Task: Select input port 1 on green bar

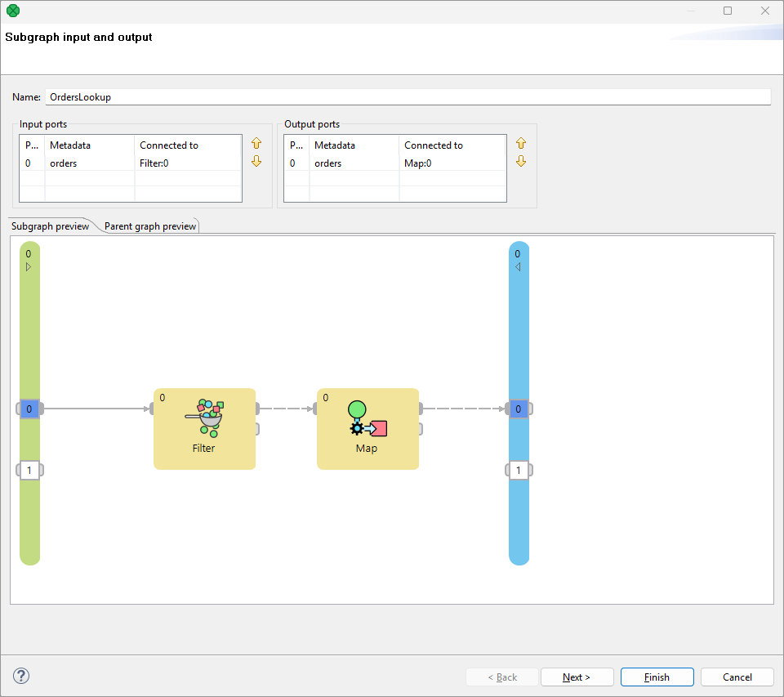Action: coord(29,470)
